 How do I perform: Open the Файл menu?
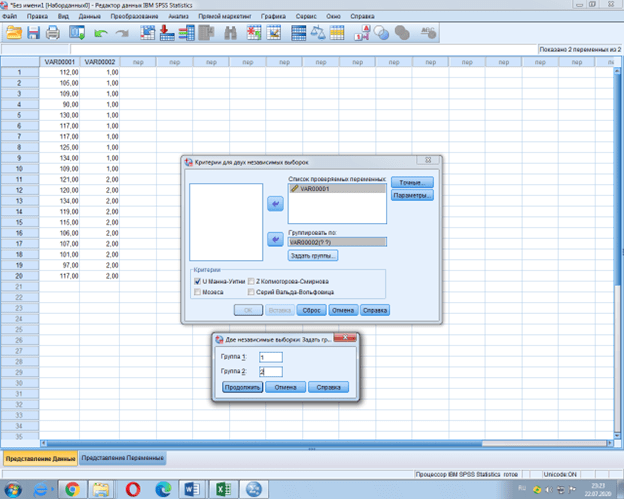tap(10, 16)
